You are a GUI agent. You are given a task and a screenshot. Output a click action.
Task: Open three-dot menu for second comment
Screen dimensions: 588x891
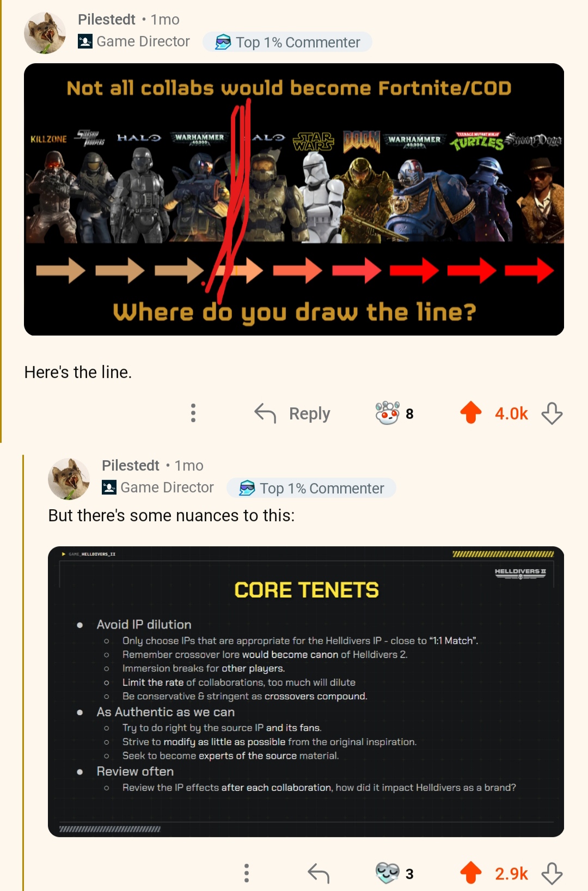point(246,873)
